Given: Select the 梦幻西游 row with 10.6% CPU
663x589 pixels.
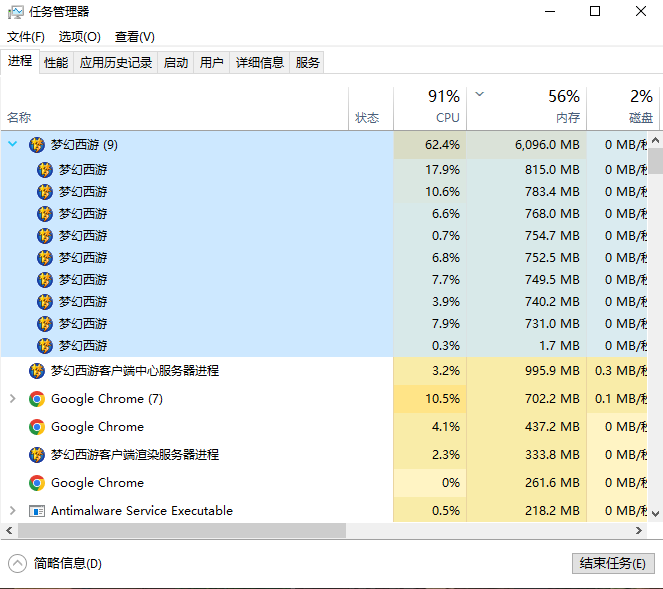Looking at the screenshot, I should (x=324, y=192).
